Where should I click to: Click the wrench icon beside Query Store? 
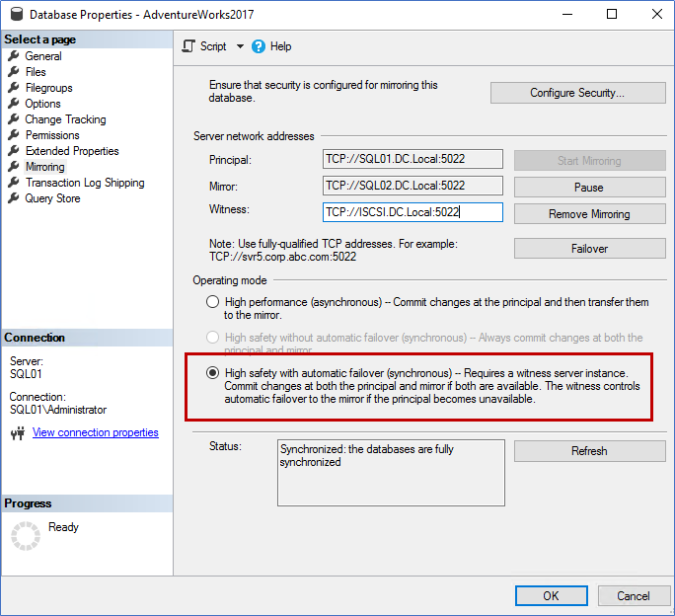point(14,198)
